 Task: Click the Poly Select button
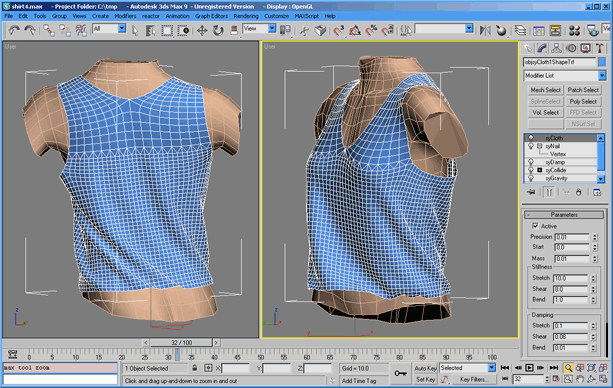(x=583, y=101)
